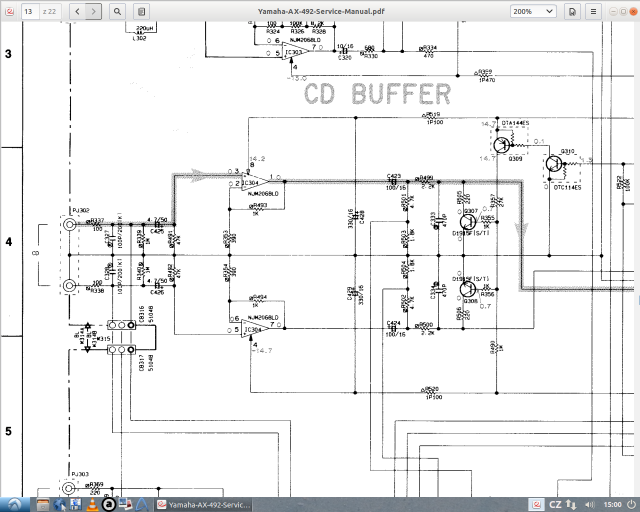Open the find search tool

pos(118,11)
